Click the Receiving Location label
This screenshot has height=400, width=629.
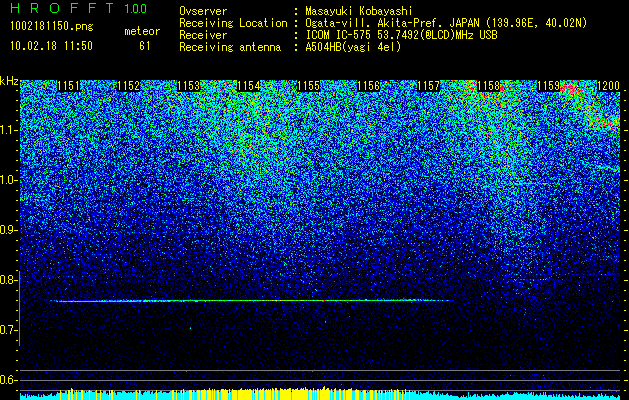pyautogui.click(x=233, y=23)
